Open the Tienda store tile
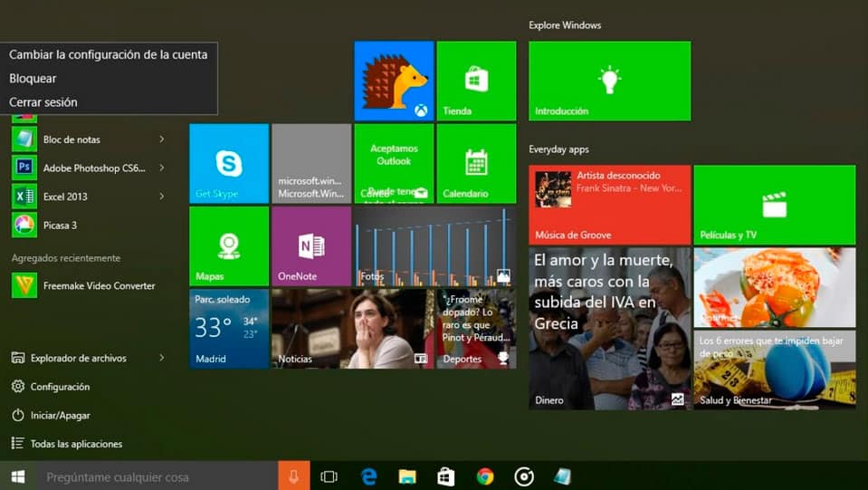868x490 pixels. coord(476,81)
